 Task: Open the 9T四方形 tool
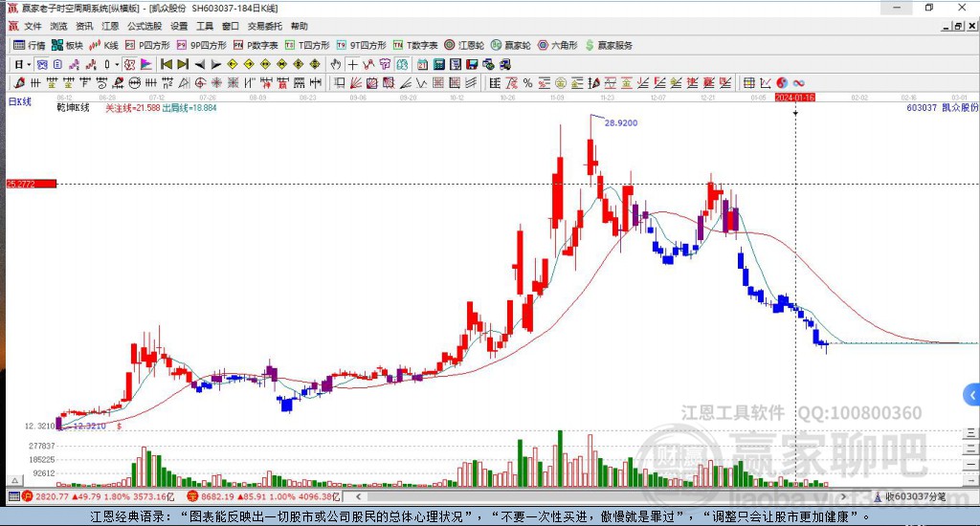pos(361,45)
